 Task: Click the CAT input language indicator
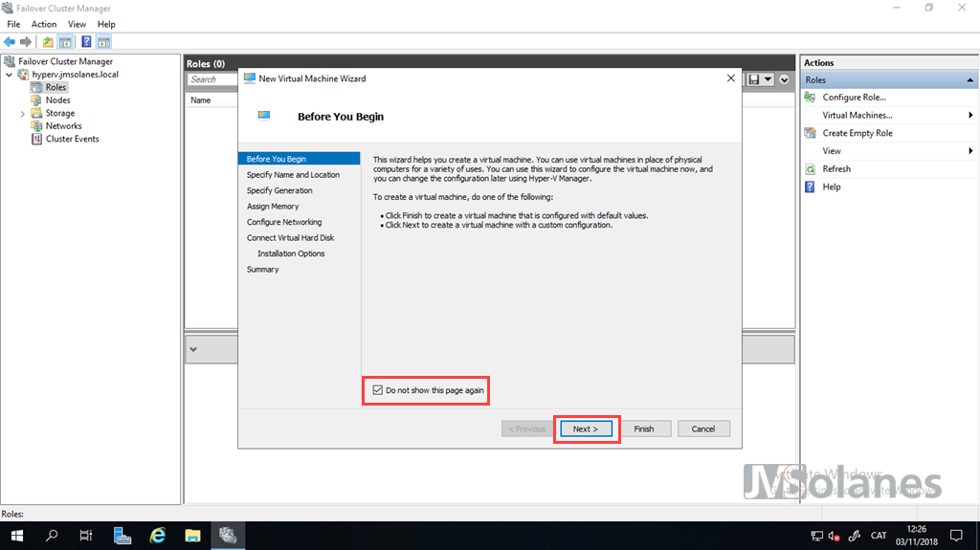[x=879, y=536]
